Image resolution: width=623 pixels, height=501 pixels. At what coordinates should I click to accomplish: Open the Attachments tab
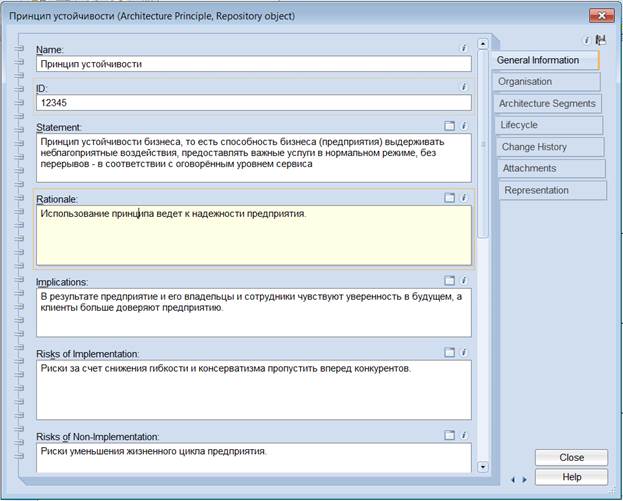[551, 168]
